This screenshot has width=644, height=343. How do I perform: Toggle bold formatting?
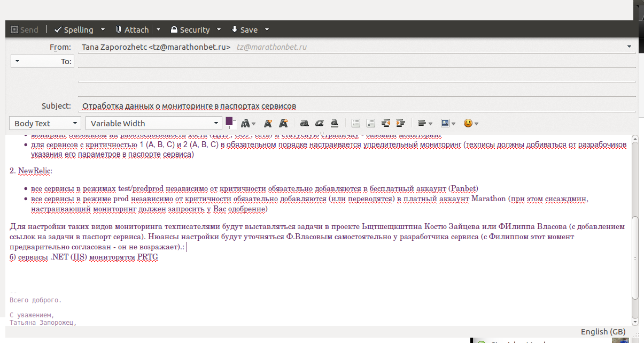tap(304, 123)
